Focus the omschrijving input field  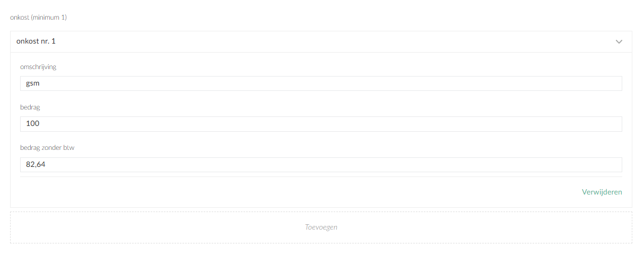pos(320,83)
